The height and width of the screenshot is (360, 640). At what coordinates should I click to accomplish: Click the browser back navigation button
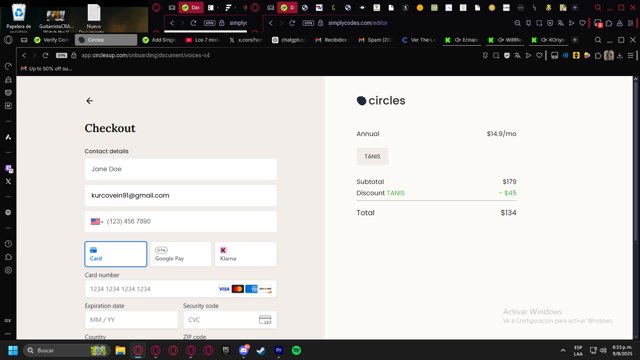point(24,55)
